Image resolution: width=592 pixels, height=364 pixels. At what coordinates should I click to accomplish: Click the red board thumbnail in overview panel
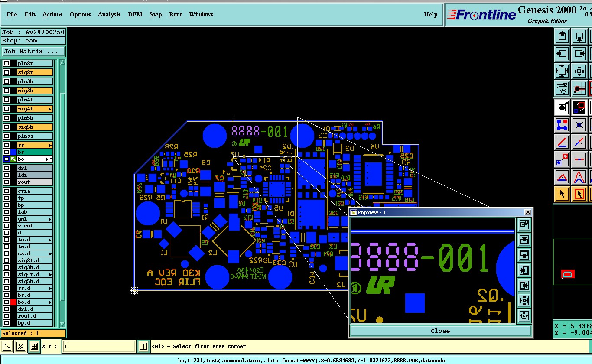coord(568,274)
